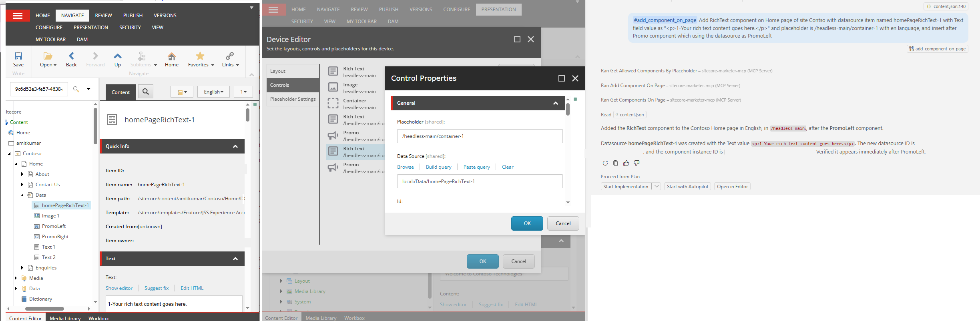The image size is (980, 321).
Task: Switch to Placeholder Settings in Device Editor
Action: (x=293, y=99)
